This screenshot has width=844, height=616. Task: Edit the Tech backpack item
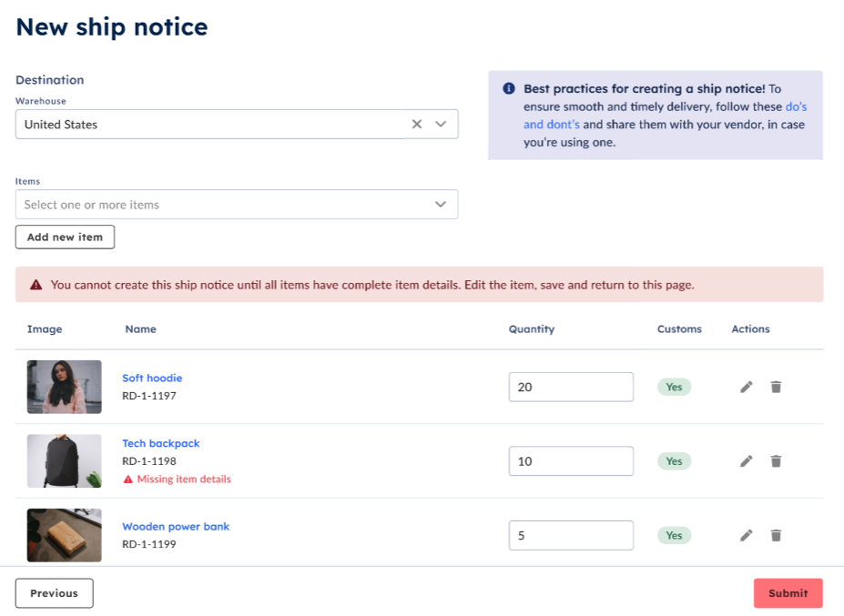pyautogui.click(x=746, y=461)
